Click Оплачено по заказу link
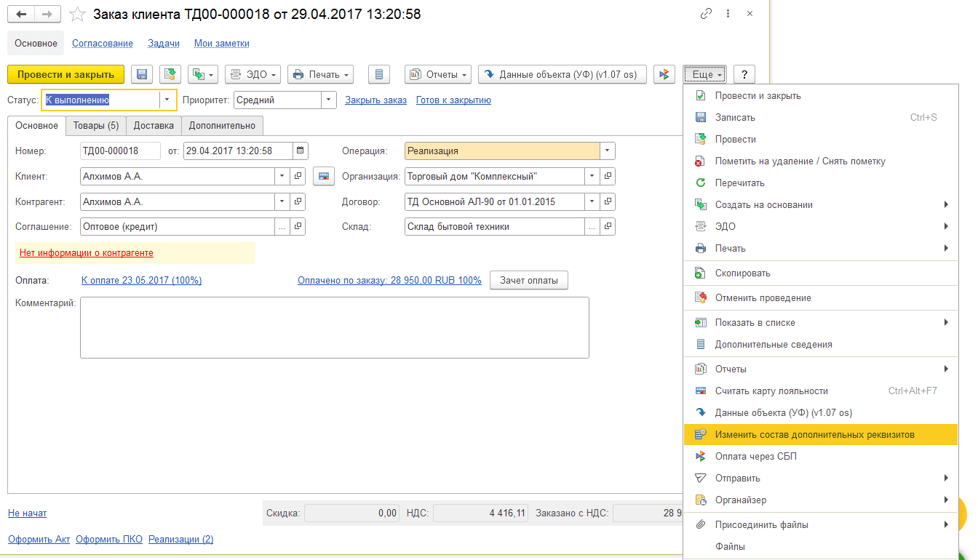This screenshot has height=560, width=978. pos(389,280)
